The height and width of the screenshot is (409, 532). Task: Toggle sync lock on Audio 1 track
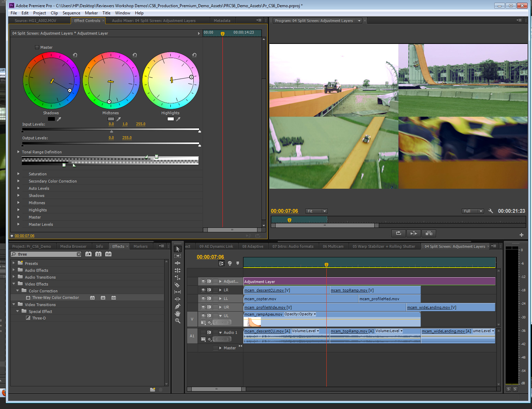click(x=209, y=332)
